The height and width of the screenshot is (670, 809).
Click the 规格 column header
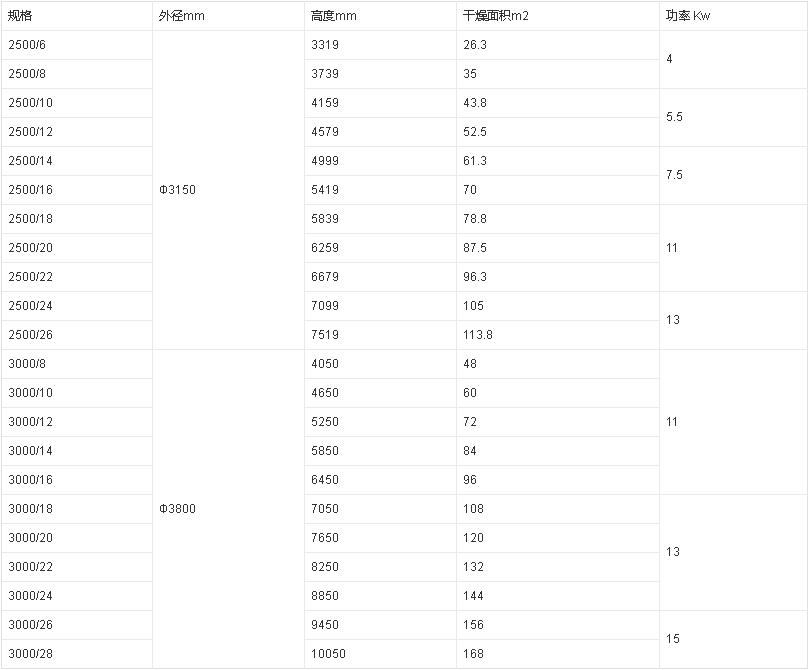20,16
